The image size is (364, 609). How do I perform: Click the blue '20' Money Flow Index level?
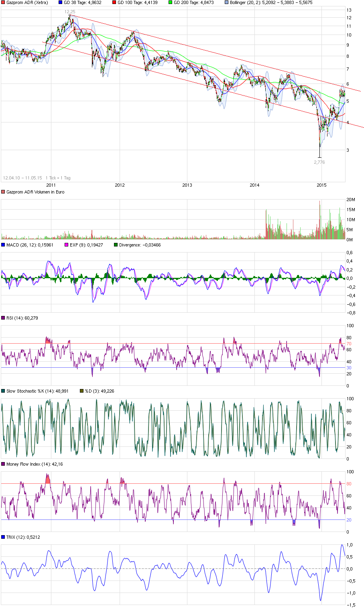pos(349,520)
